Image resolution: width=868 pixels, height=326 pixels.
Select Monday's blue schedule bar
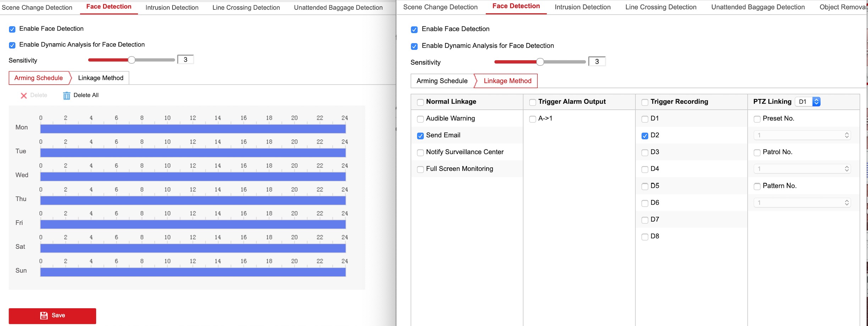coord(193,129)
